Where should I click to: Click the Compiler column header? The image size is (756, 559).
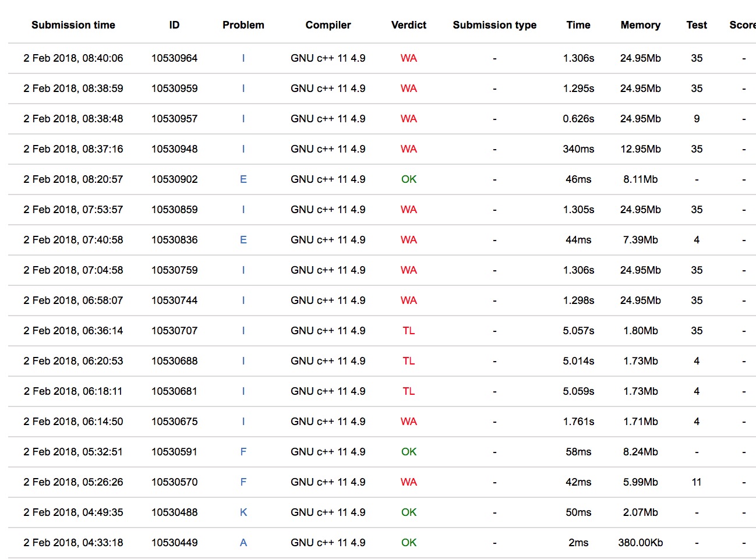click(328, 25)
